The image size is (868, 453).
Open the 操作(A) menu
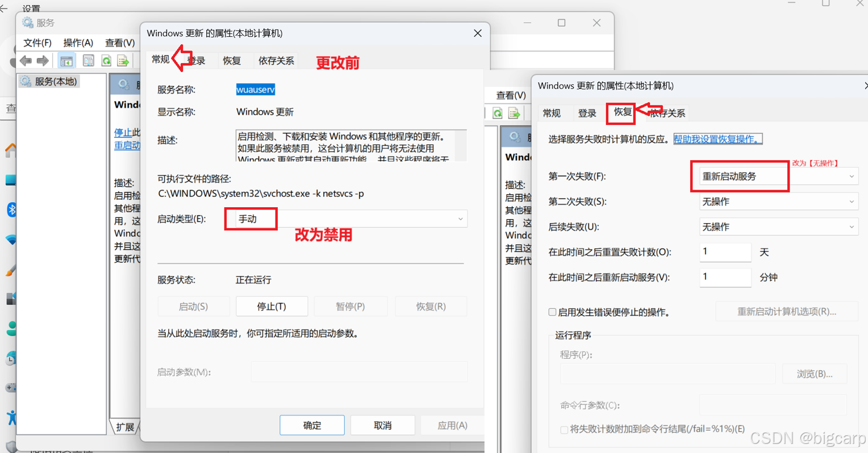tap(78, 43)
